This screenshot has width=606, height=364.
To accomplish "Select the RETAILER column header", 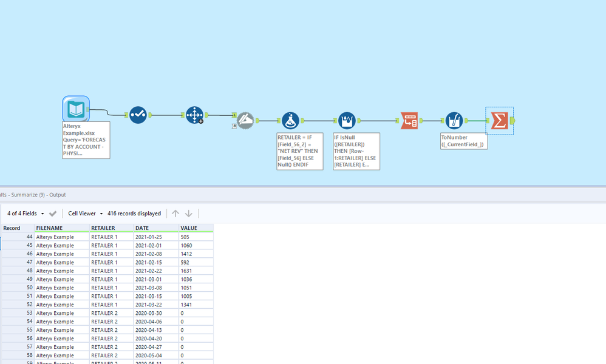I will 103,227.
